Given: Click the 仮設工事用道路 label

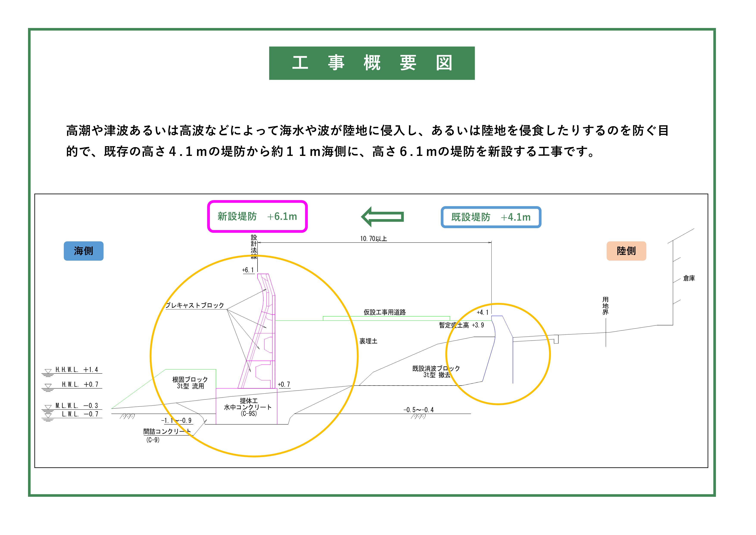Looking at the screenshot, I should click(385, 312).
